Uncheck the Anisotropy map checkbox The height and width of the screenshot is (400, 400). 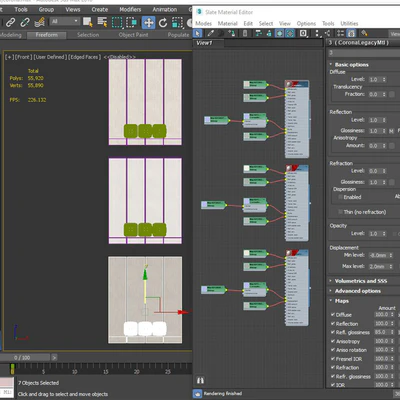pyautogui.click(x=333, y=341)
